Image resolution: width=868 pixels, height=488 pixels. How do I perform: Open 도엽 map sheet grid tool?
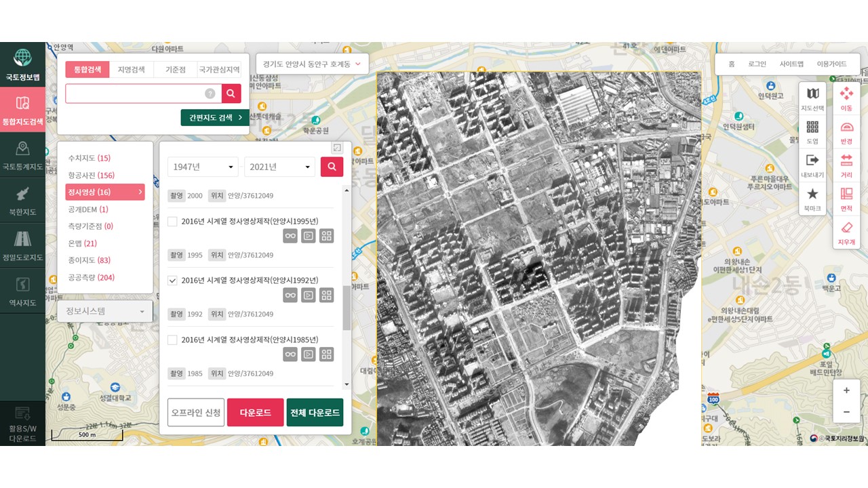coord(812,131)
